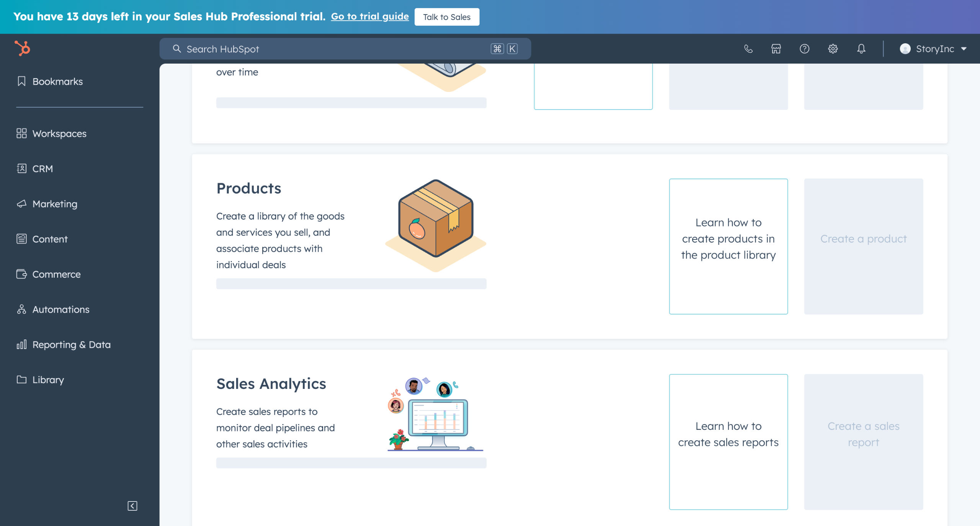980x526 pixels.
Task: Click the Sales Analytics progress bar
Action: coord(351,463)
